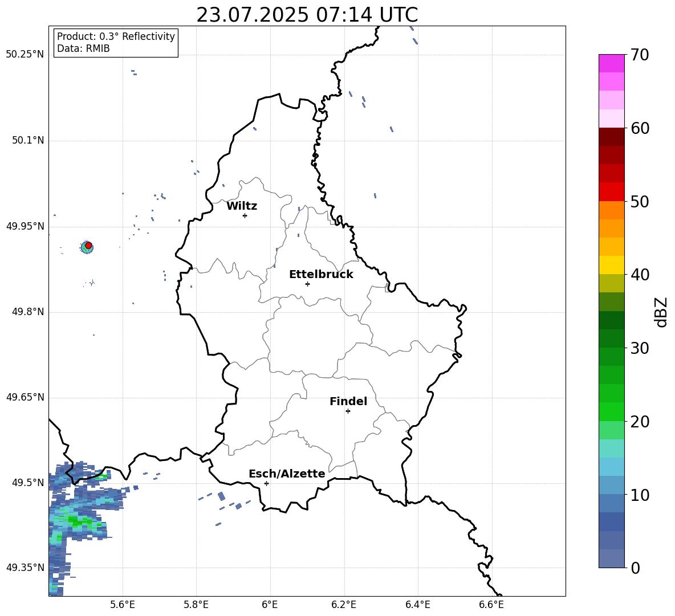Click the colorbar label 20
675x616 pixels.
click(640, 422)
